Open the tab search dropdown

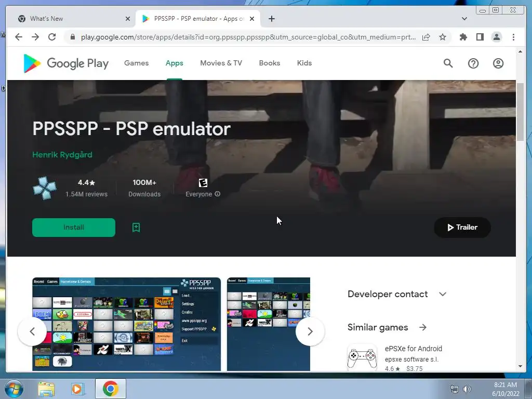pyautogui.click(x=464, y=19)
